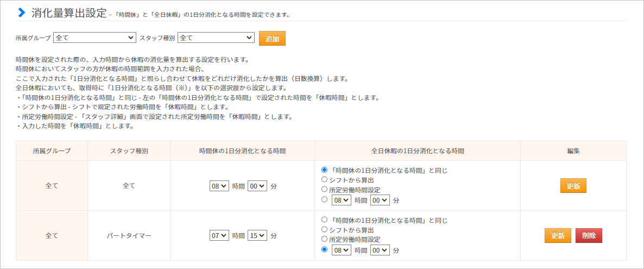
Task: Open the 所属グループ dropdown at top
Action: click(94, 38)
